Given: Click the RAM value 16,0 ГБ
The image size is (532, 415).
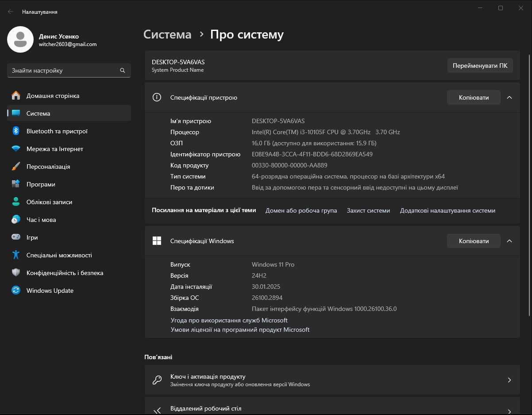Looking at the screenshot, I should click(314, 143).
